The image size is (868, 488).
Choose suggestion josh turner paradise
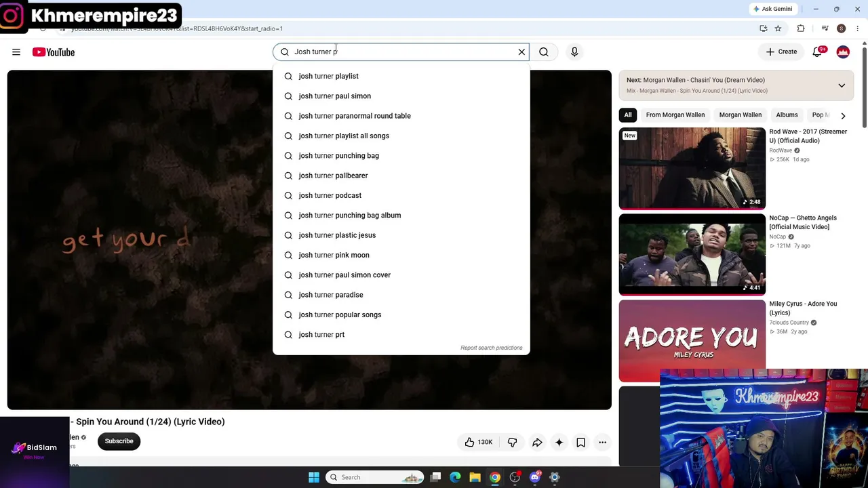[x=401, y=295]
